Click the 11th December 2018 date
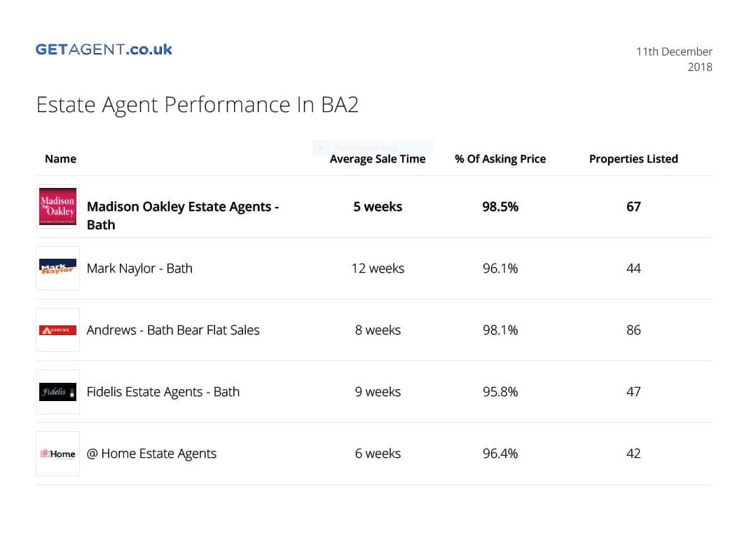The width and height of the screenshot is (756, 535). pos(674,59)
